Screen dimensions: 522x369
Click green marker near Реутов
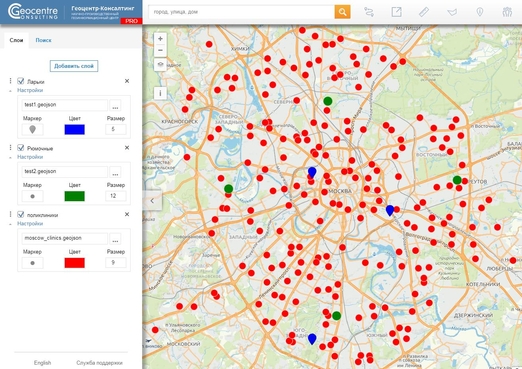tap(457, 180)
